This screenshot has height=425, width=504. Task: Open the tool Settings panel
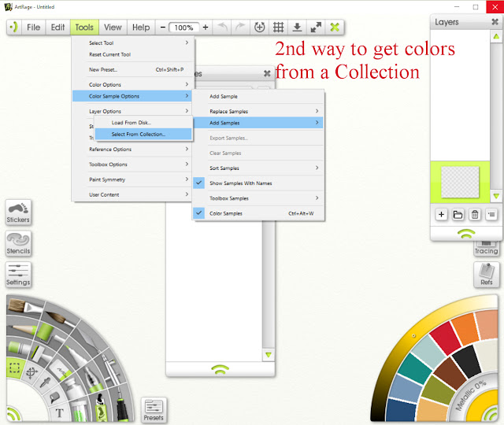[18, 275]
